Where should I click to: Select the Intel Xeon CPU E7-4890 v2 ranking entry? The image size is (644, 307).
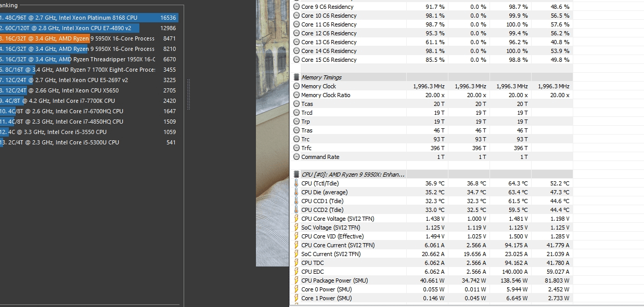[89, 28]
